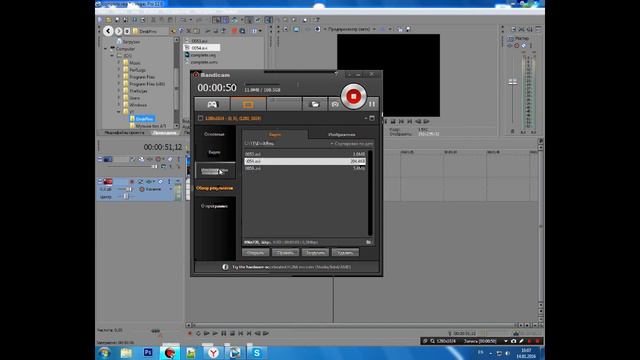
Task: Click the Загрузить button in Bandicam
Action: click(x=315, y=253)
